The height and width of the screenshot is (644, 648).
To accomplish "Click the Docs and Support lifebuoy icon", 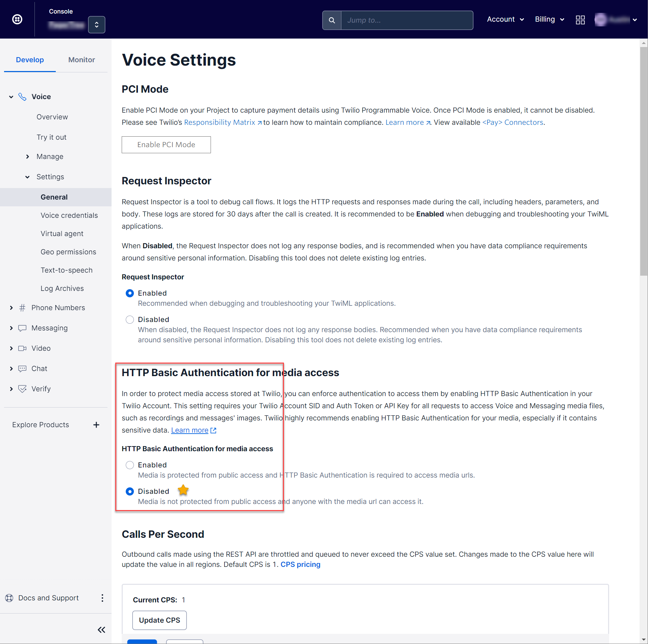I will click(9, 598).
